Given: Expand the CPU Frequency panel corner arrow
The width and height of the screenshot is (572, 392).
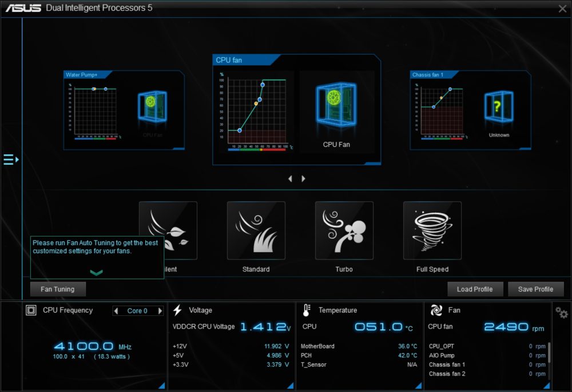Looking at the screenshot, I should pyautogui.click(x=162, y=386).
